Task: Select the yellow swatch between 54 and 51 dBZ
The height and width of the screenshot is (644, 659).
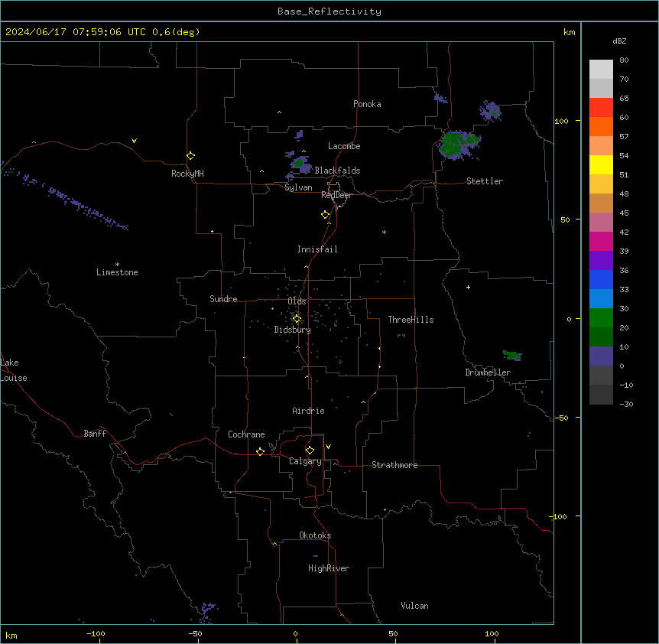Action: 601,164
